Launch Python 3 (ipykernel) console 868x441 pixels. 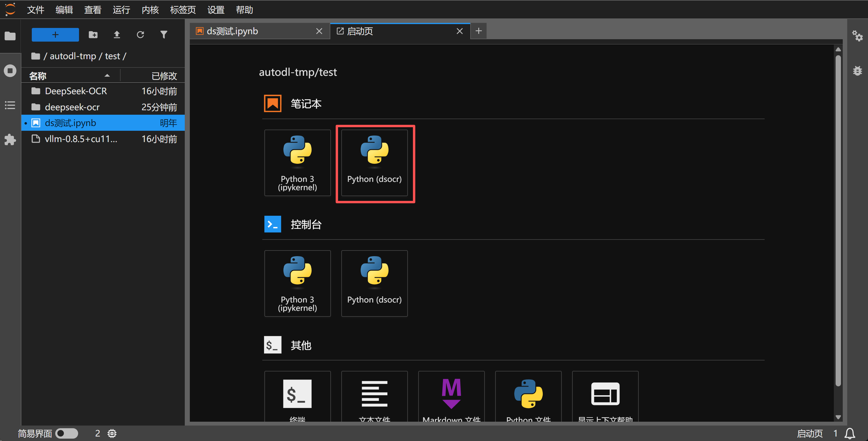click(x=297, y=283)
